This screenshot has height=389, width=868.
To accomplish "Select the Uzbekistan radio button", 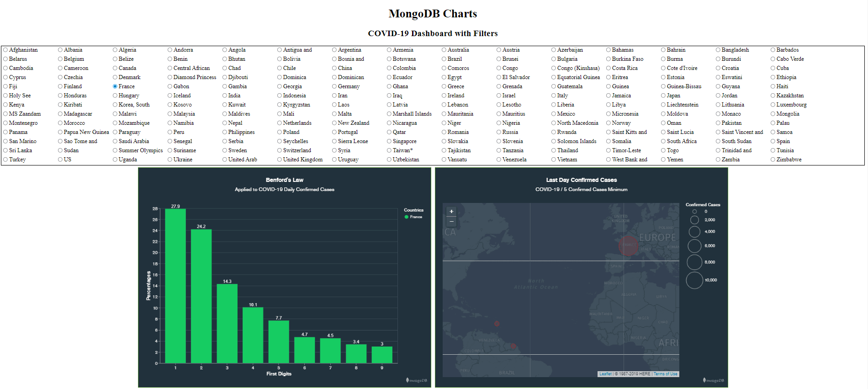I will pos(389,160).
